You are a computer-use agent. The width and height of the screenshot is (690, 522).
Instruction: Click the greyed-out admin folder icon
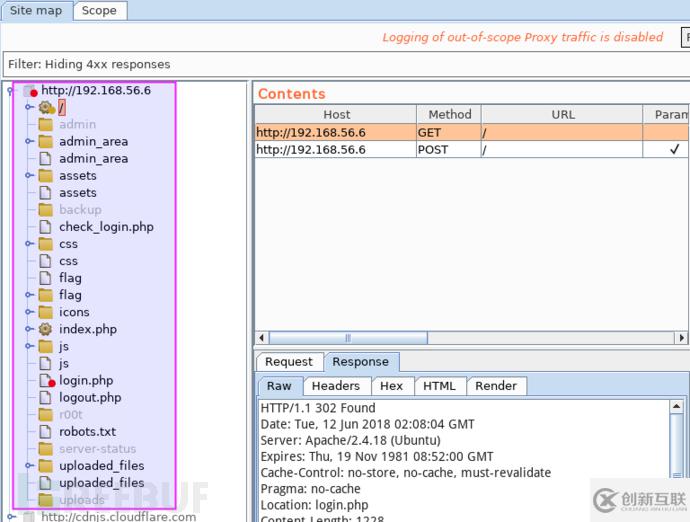45,125
